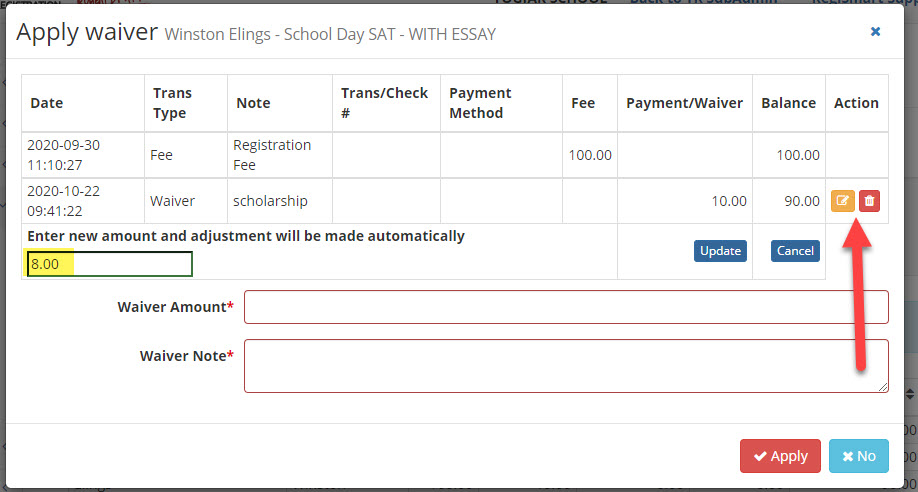Image resolution: width=918 pixels, height=492 pixels.
Task: Click into the Waiver Amount field
Action: point(566,307)
